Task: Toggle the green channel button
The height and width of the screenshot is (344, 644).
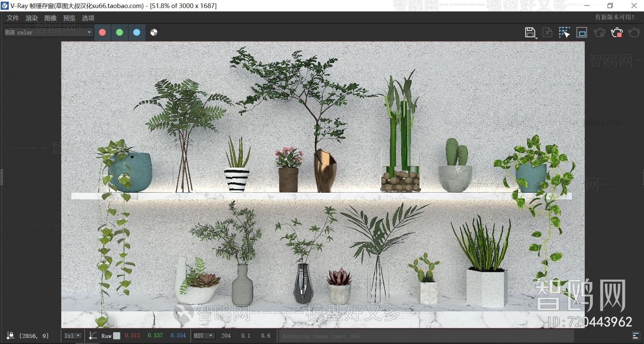Action: (120, 33)
